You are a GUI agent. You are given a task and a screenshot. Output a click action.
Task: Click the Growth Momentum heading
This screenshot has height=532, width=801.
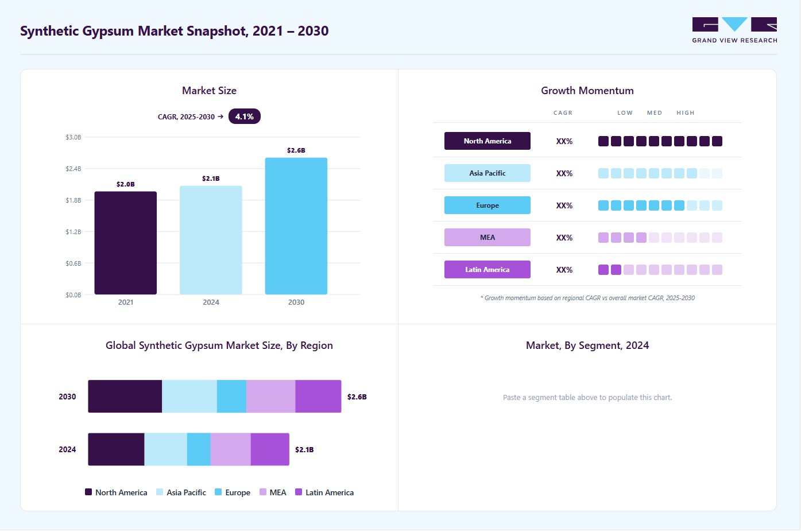(587, 91)
